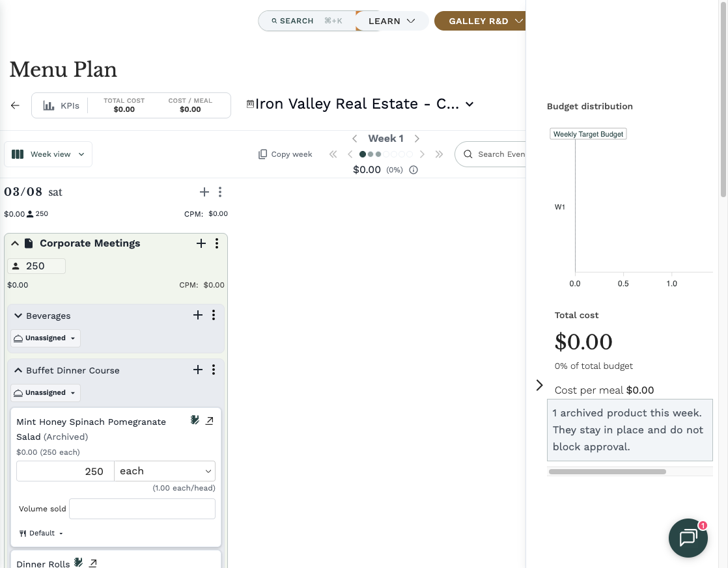The height and width of the screenshot is (568, 728).
Task: Edit the 250 quantity for Mint Honey Salad
Action: pyautogui.click(x=65, y=471)
